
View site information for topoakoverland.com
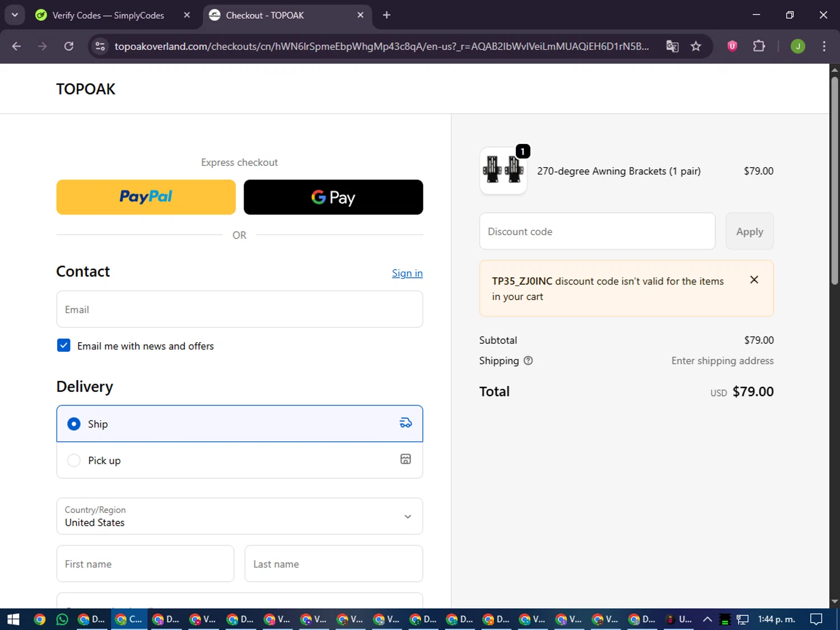[x=100, y=46]
